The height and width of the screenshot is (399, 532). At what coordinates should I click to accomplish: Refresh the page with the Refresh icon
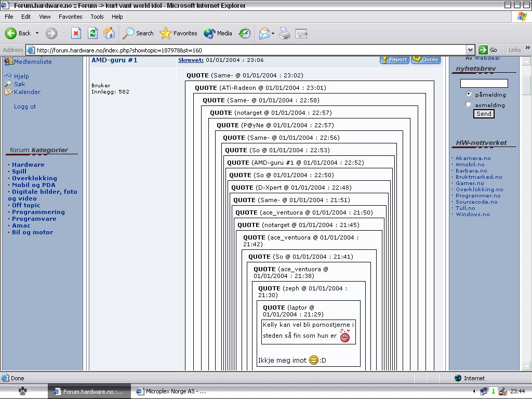[x=92, y=33]
